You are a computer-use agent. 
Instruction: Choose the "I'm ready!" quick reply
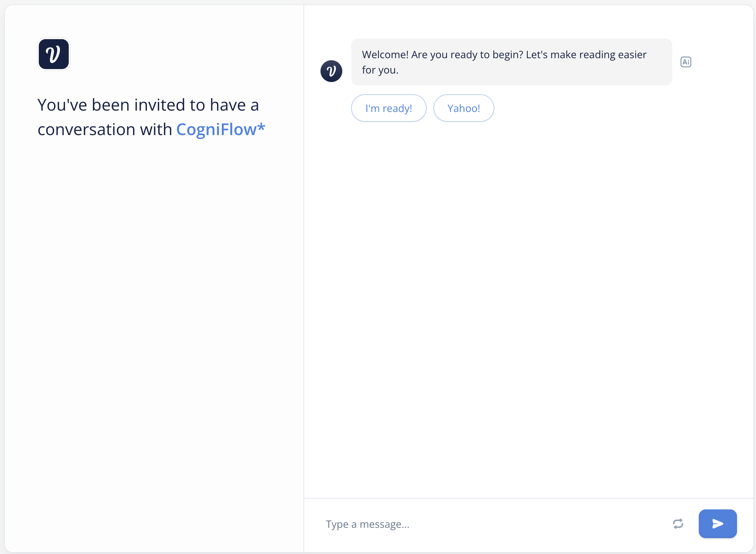click(389, 108)
